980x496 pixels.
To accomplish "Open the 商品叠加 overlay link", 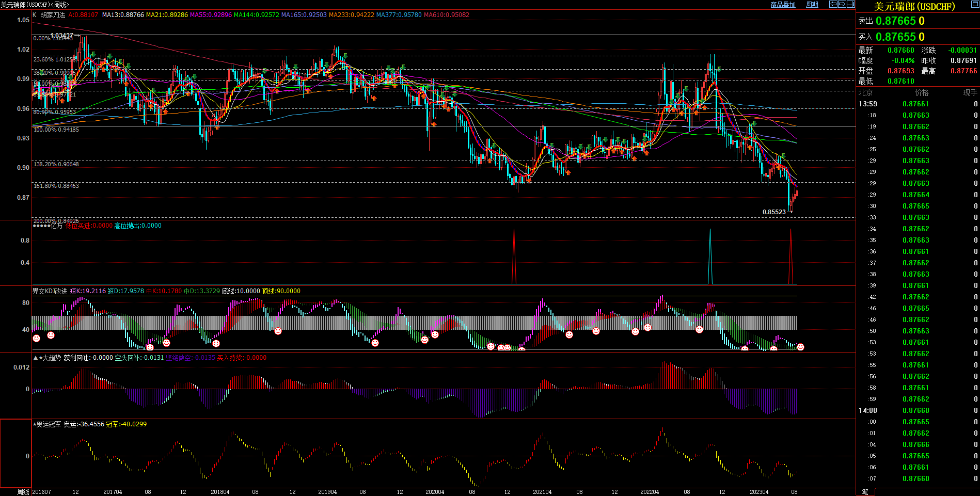I will coord(783,5).
